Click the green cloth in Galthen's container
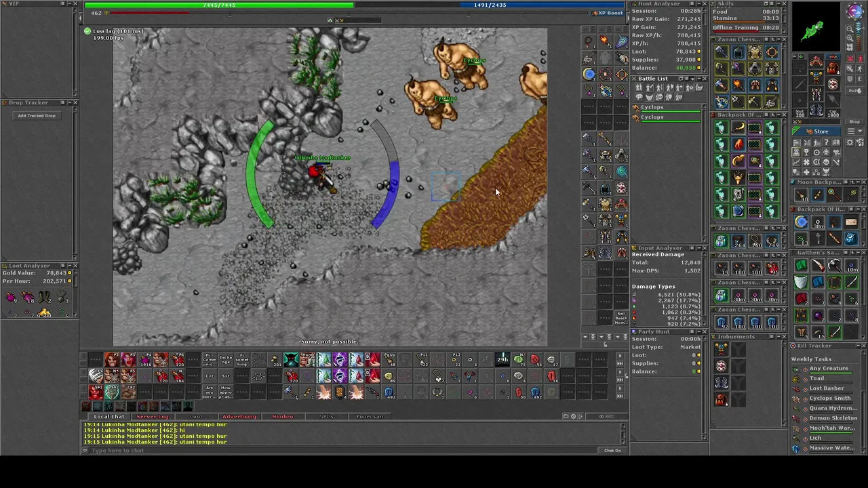This screenshot has height=488, width=868. coord(801,266)
